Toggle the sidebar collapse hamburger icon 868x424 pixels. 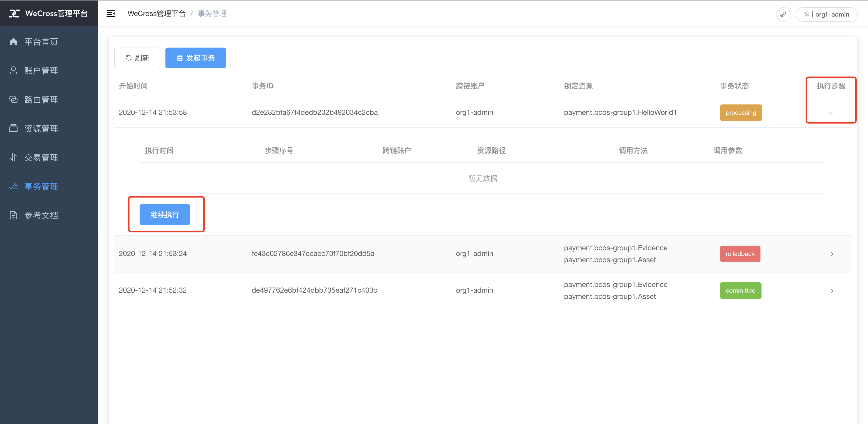pos(111,13)
